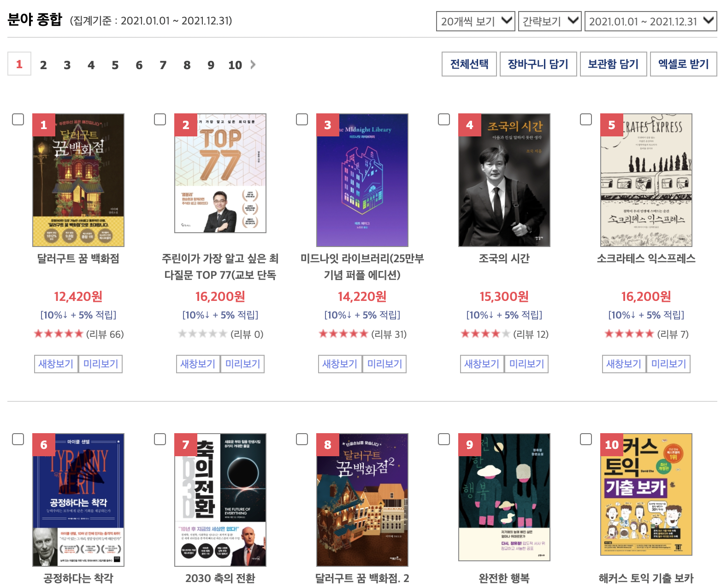Screen dimensions: 721x588
Task: Open the Socrates Express book cover
Action: point(646,180)
